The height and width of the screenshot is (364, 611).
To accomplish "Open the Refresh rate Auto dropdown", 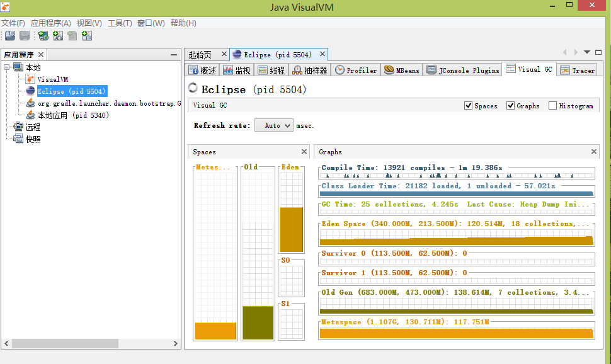I will 274,125.
